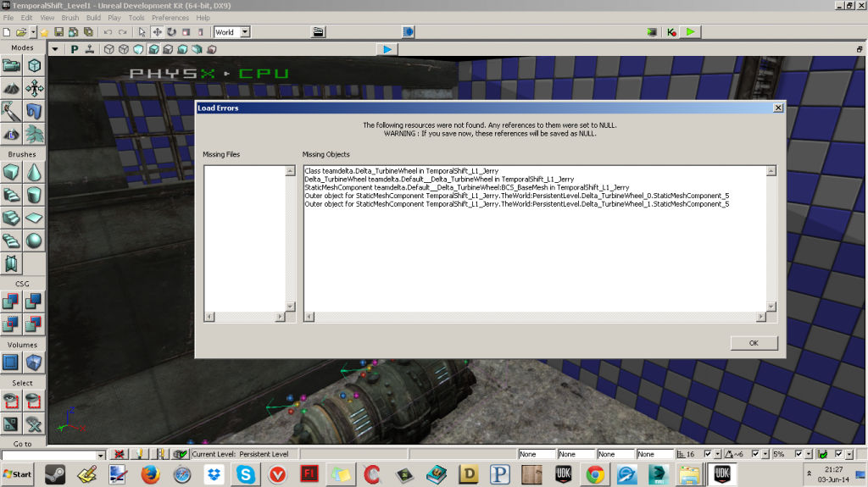Viewport: 868px width, 487px height.
Task: Open the drag grid size 16 dropdown
Action: (718, 454)
